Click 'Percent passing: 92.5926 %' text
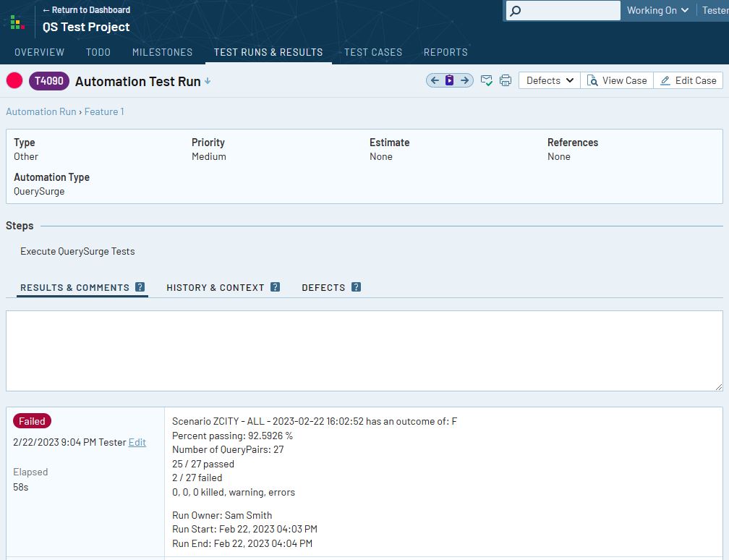729x560 pixels. pyautogui.click(x=232, y=436)
